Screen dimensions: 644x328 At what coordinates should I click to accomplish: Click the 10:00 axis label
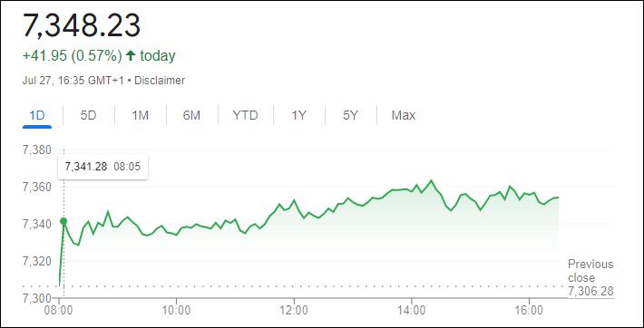coord(176,311)
